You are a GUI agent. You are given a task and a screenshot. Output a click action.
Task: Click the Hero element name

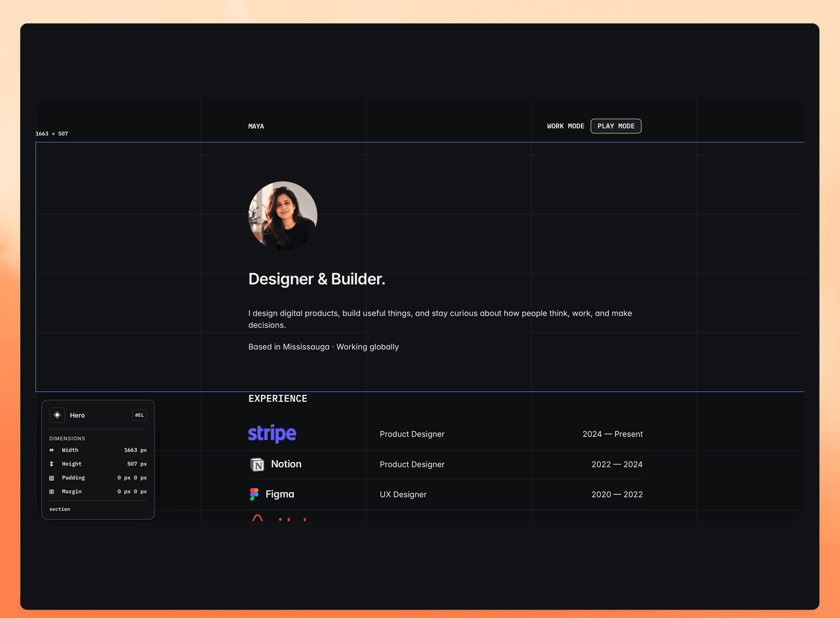click(78, 415)
